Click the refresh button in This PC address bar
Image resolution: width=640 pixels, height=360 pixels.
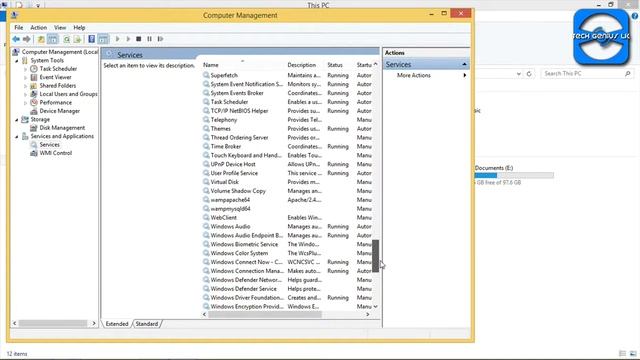click(529, 74)
